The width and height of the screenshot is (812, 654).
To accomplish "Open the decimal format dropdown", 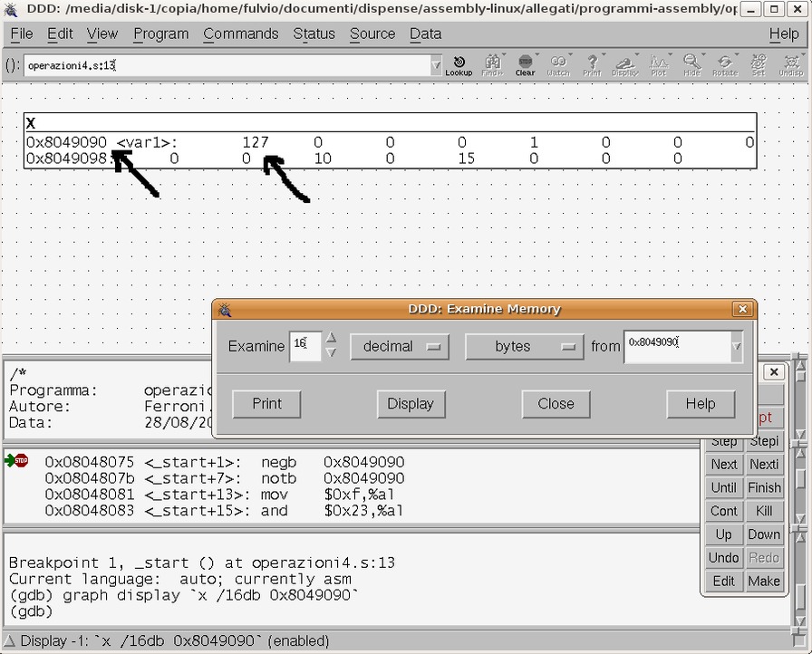I will pyautogui.click(x=400, y=347).
